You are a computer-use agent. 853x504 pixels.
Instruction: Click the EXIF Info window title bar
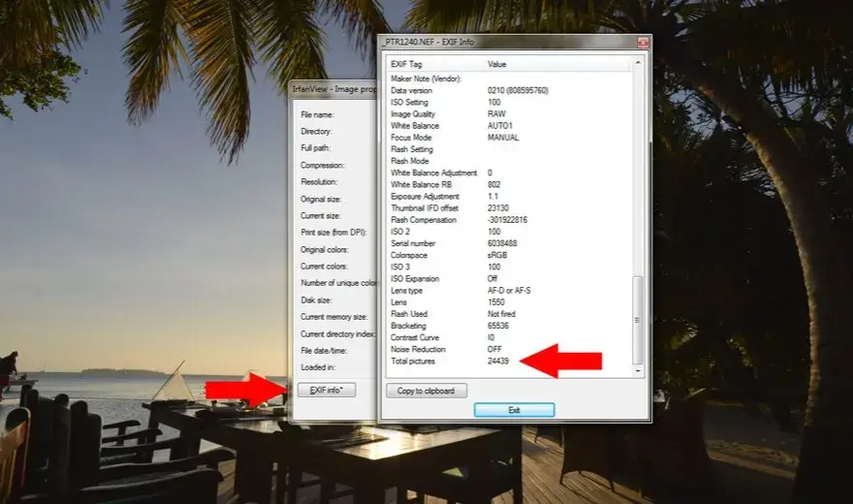[506, 42]
